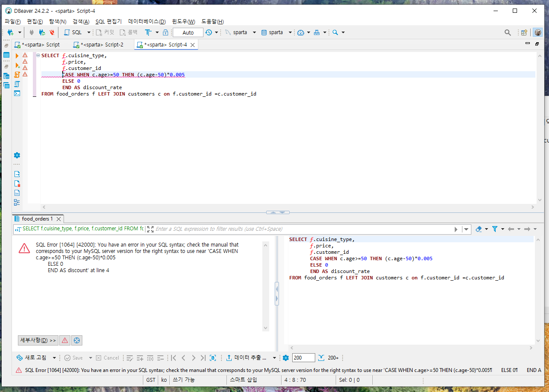
Task: Click the Reconnect icon in the toolbar
Action: click(42, 32)
